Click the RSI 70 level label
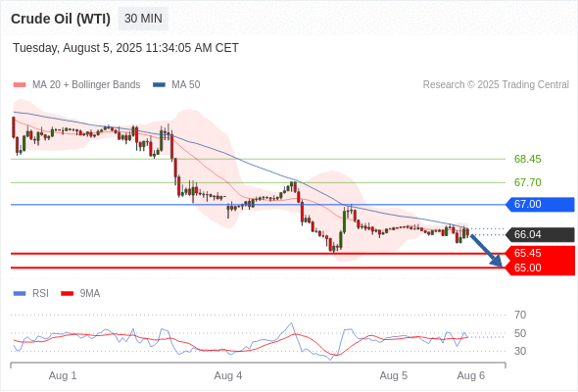The height and width of the screenshot is (392, 578). [520, 315]
